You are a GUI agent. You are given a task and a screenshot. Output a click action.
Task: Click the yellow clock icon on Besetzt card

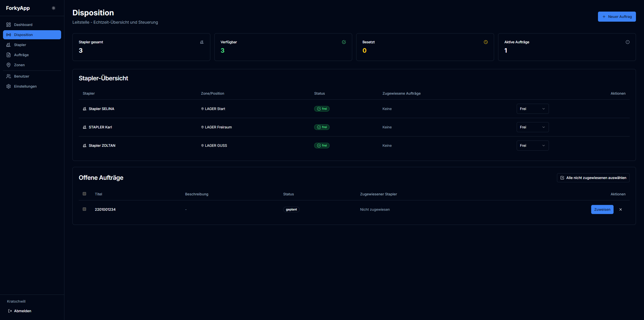[x=486, y=42]
